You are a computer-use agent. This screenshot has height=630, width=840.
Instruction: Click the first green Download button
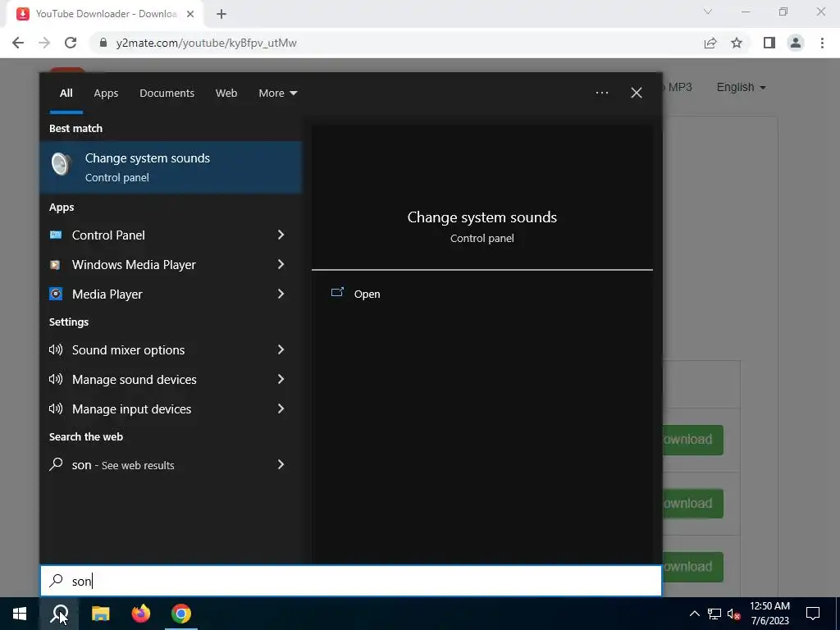coord(693,440)
